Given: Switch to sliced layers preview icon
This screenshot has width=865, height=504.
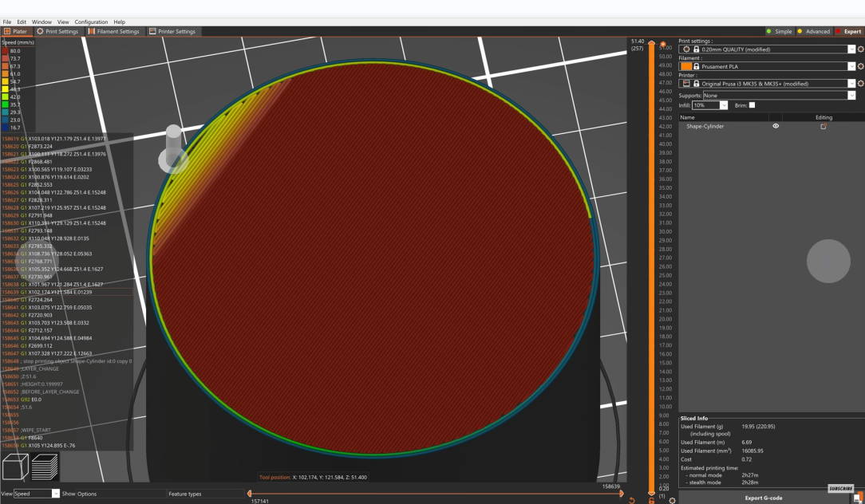Looking at the screenshot, I should click(45, 467).
